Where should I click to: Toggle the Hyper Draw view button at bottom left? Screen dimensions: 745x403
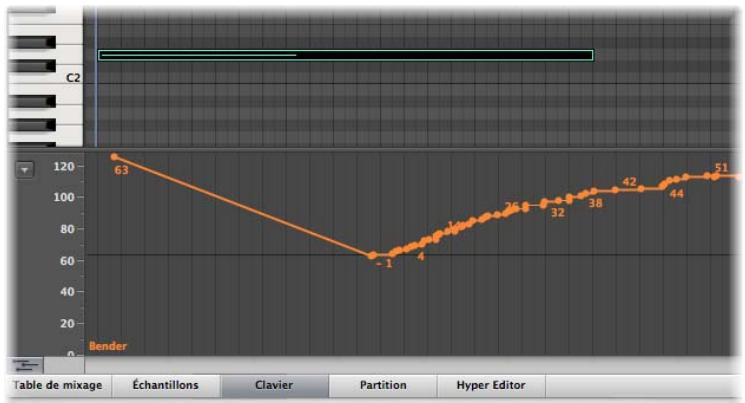tap(26, 365)
